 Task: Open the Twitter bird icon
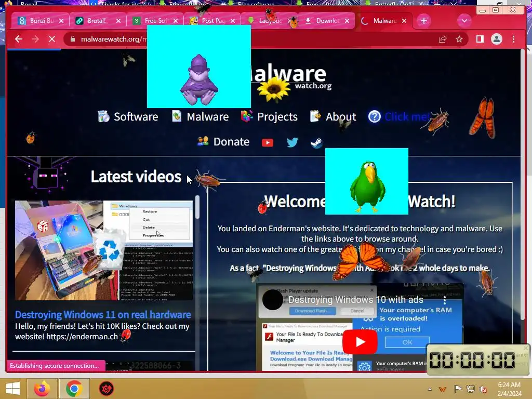[292, 142]
